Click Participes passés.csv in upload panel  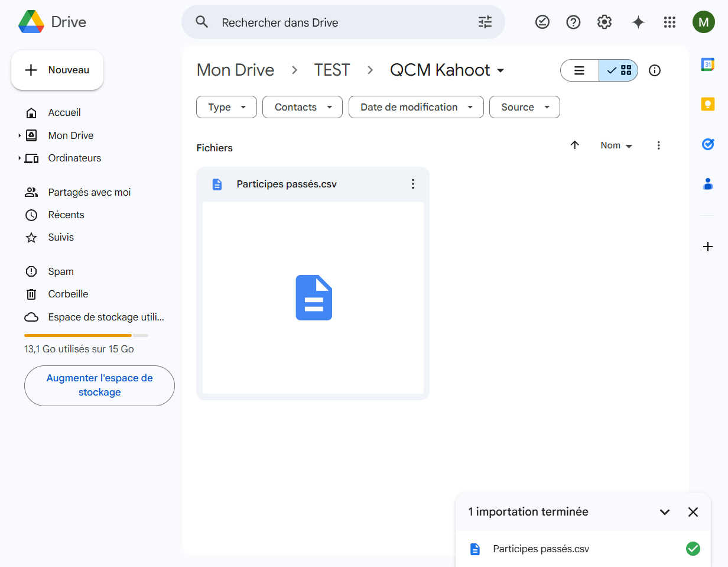coord(541,549)
